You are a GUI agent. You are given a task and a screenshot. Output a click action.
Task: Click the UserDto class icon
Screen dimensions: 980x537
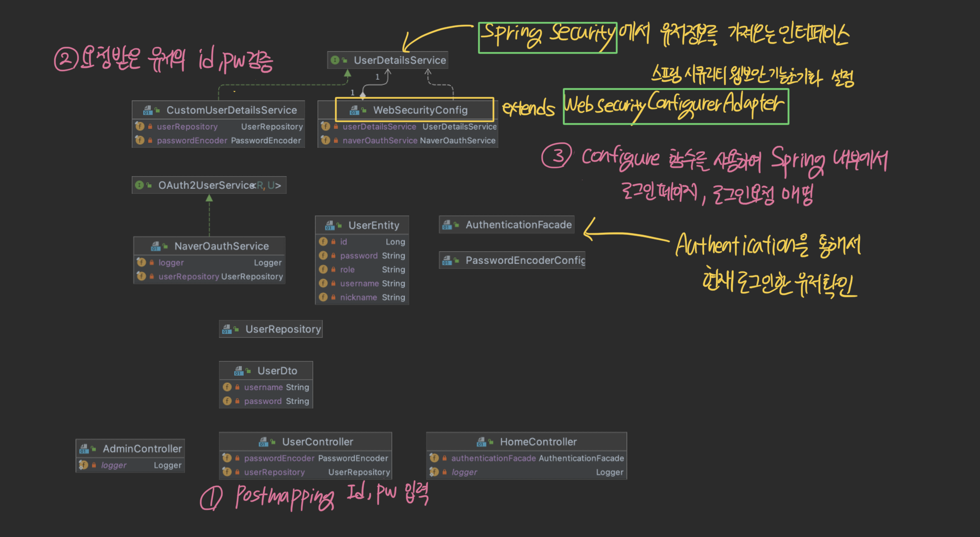pyautogui.click(x=239, y=371)
